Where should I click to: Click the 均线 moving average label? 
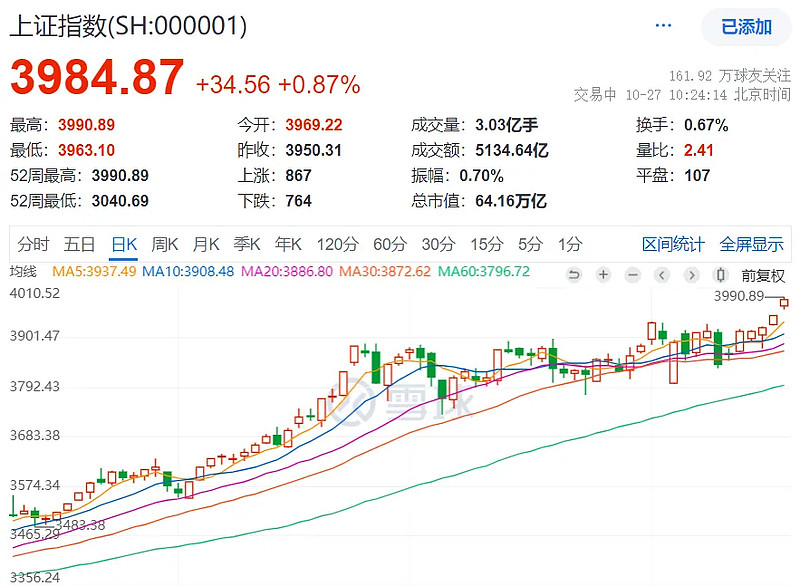point(23,271)
